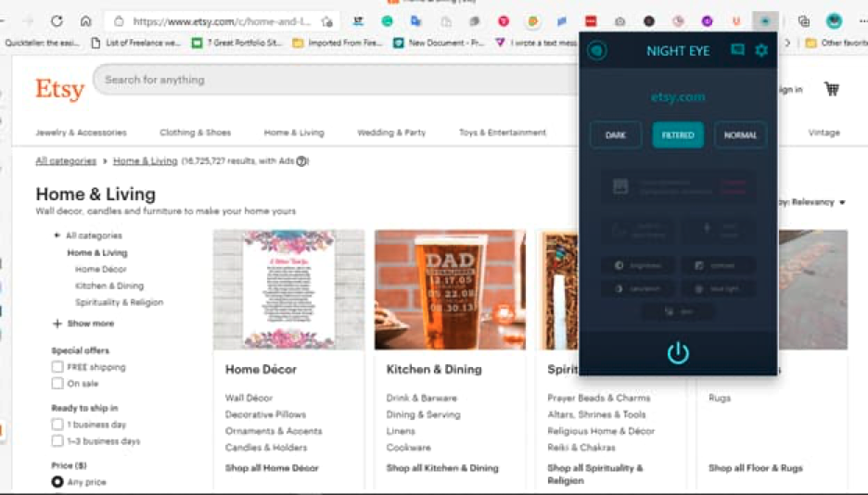
Task: Open the Night Eye extension toolbar icon
Action: pos(765,21)
